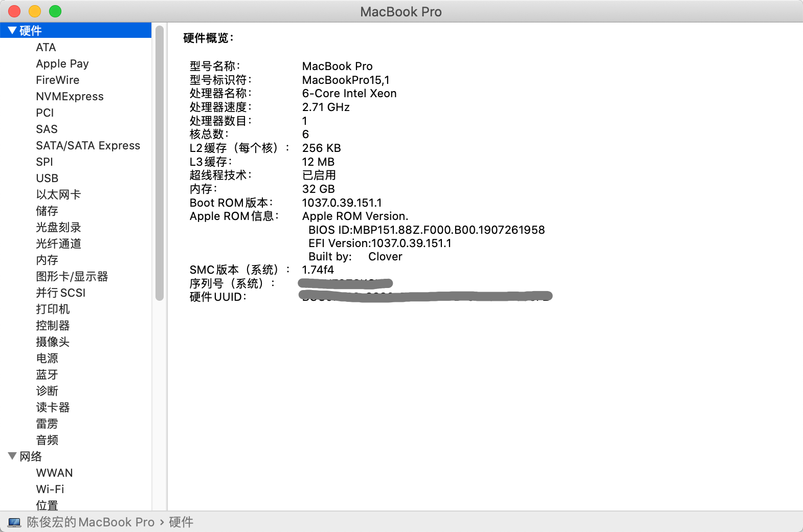Screen dimensions: 803x532
Task: Select the 网络 category header
Action: tap(31, 456)
